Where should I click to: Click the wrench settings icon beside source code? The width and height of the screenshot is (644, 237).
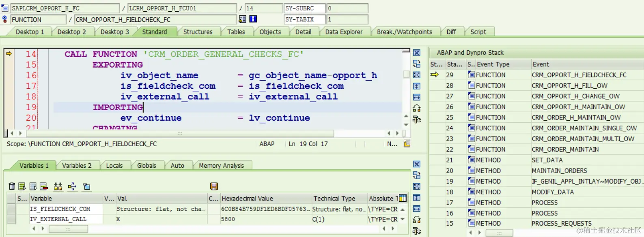[417, 120]
